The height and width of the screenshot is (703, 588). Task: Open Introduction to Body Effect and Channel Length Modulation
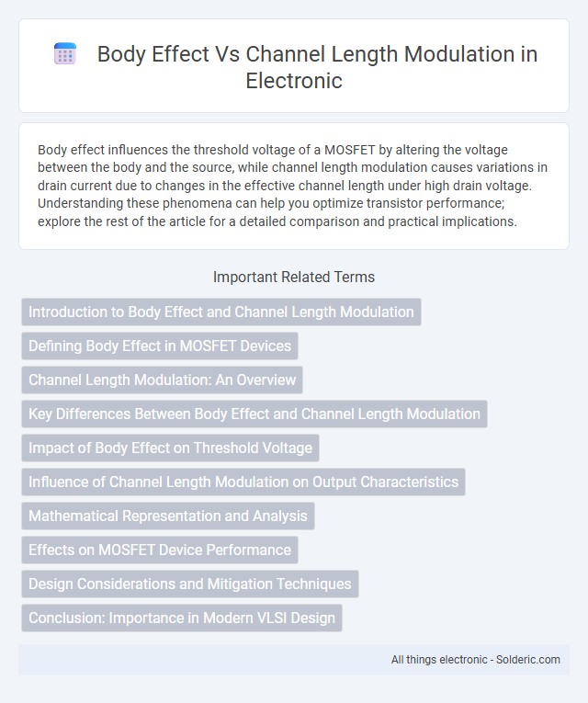point(221,312)
